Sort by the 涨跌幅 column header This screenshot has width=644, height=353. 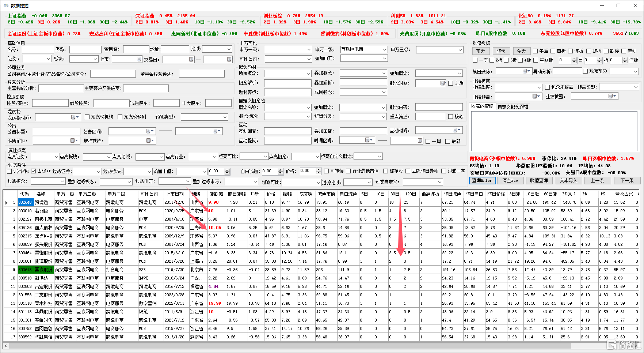click(217, 194)
